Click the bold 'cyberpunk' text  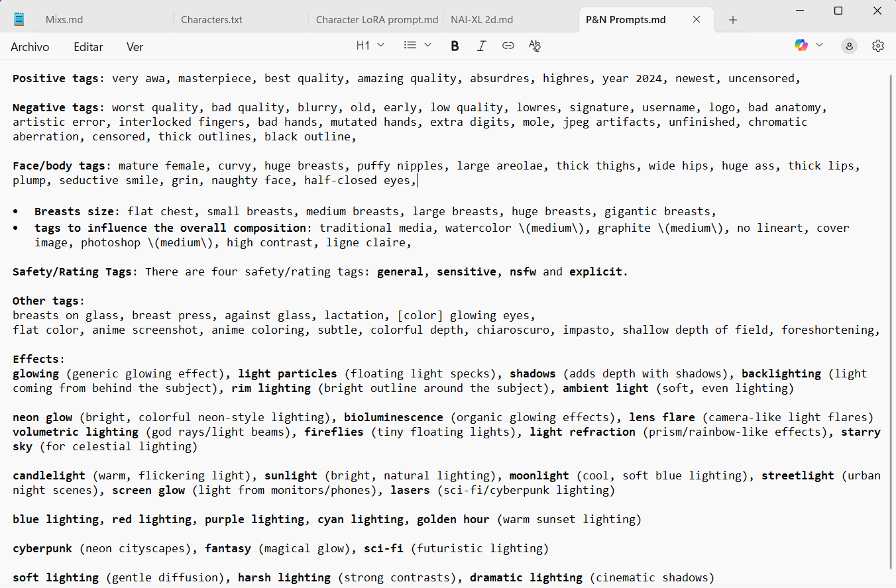[x=42, y=548]
